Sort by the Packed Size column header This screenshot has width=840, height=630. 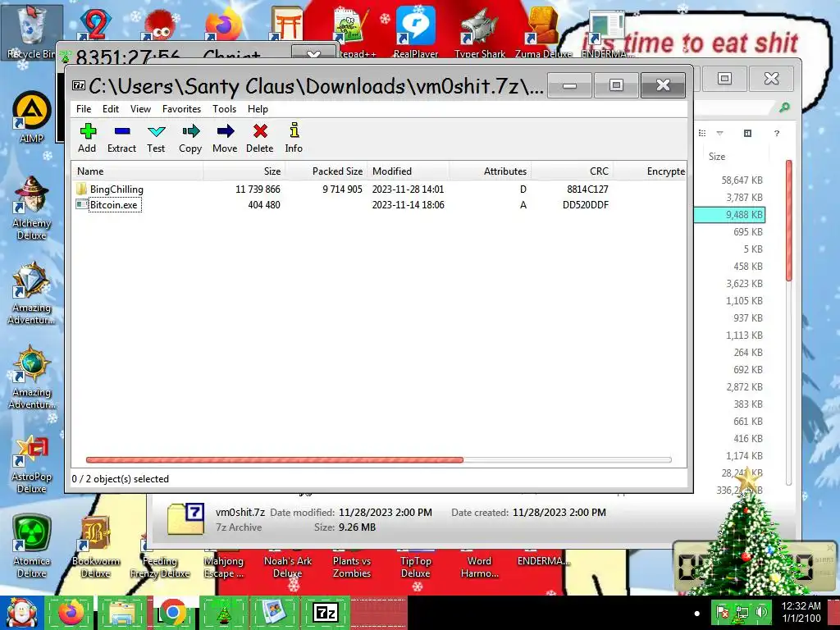coord(326,171)
